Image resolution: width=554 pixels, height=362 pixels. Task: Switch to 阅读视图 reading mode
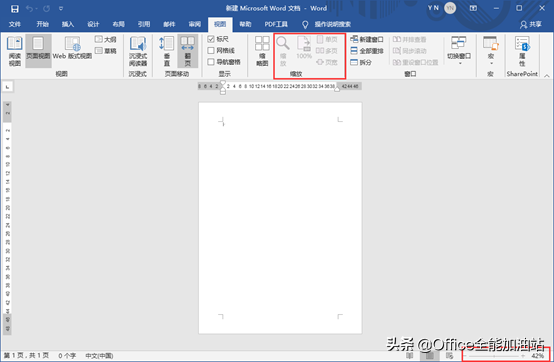point(14,51)
